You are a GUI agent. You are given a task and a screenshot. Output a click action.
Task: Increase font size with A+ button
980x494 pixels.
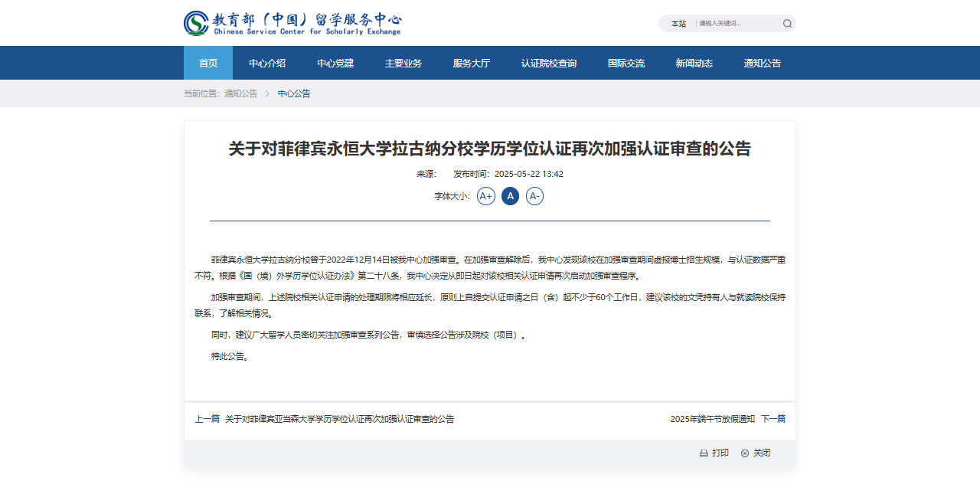[x=486, y=196]
